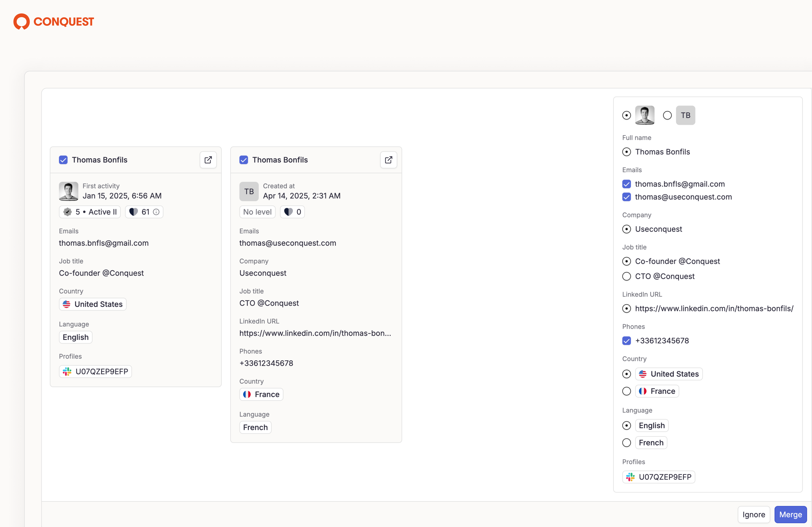
Task: Select Useconquest company radio
Action: 626,229
